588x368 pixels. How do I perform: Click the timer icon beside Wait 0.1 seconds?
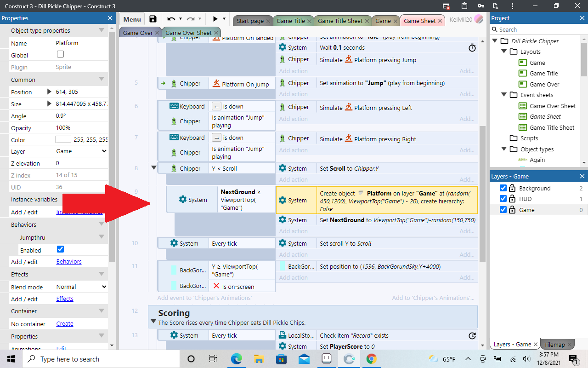[x=472, y=47]
